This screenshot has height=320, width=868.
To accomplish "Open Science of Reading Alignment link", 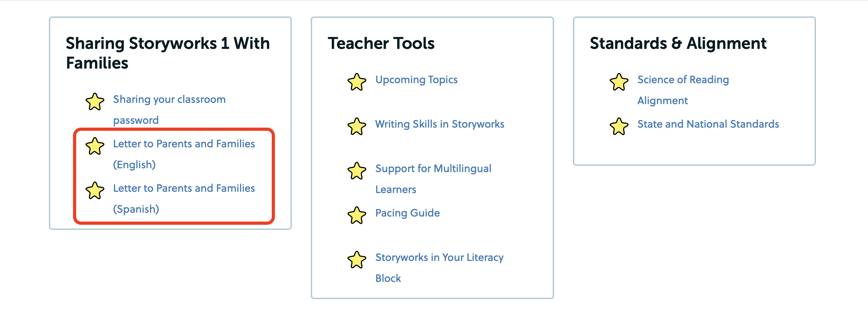I will (683, 80).
